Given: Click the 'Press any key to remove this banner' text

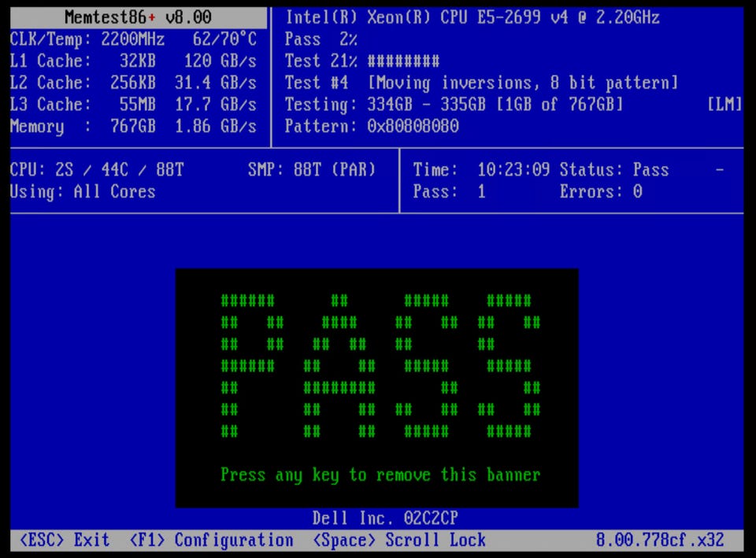Looking at the screenshot, I should coord(380,475).
